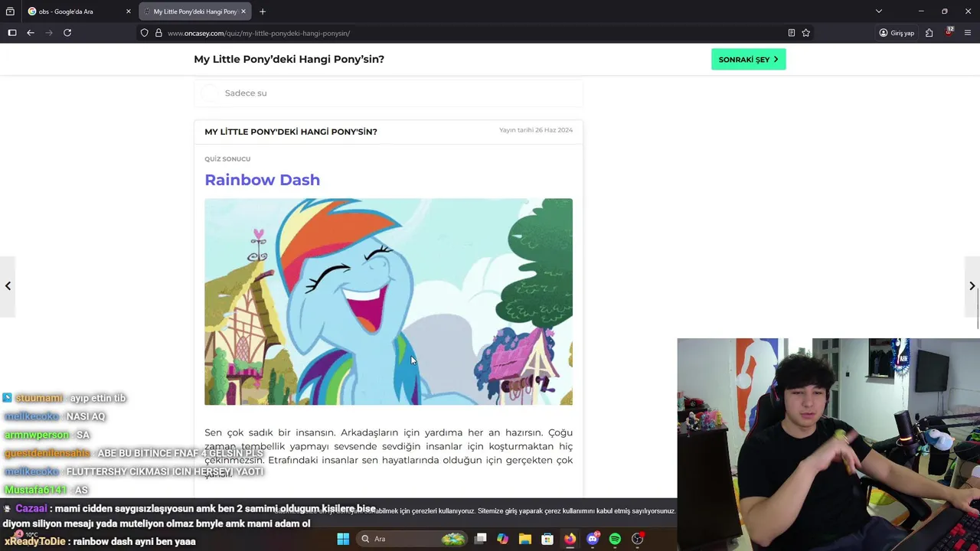Click the taskbar Ara search box
The width and height of the screenshot is (980, 551).
coord(413,539)
